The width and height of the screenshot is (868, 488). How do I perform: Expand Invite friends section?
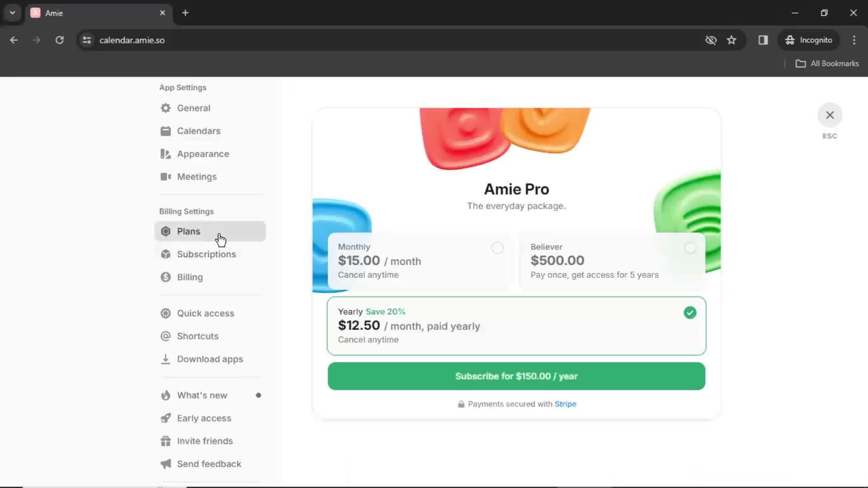click(x=204, y=441)
